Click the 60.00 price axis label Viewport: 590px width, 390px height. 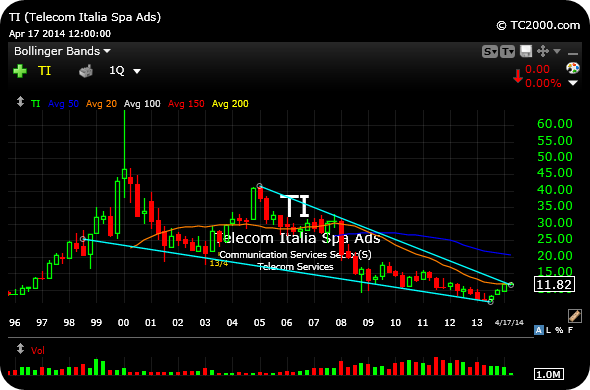555,123
